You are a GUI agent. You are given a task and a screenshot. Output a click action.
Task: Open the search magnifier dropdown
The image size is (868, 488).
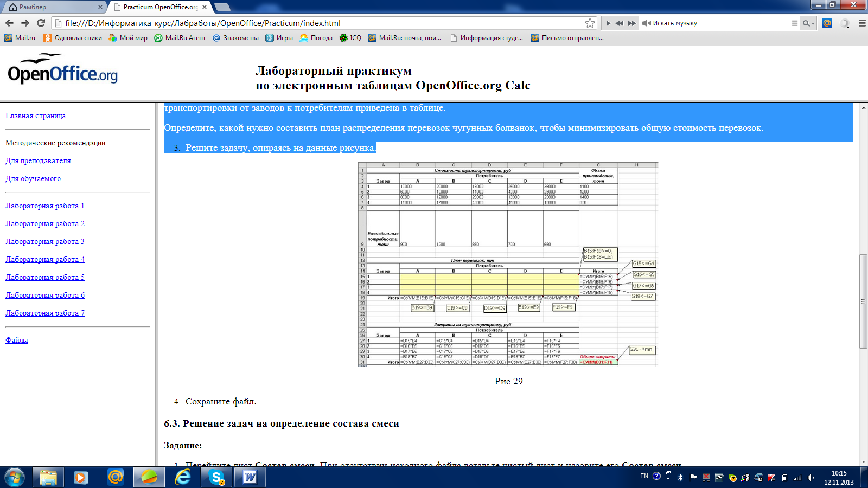click(x=808, y=23)
